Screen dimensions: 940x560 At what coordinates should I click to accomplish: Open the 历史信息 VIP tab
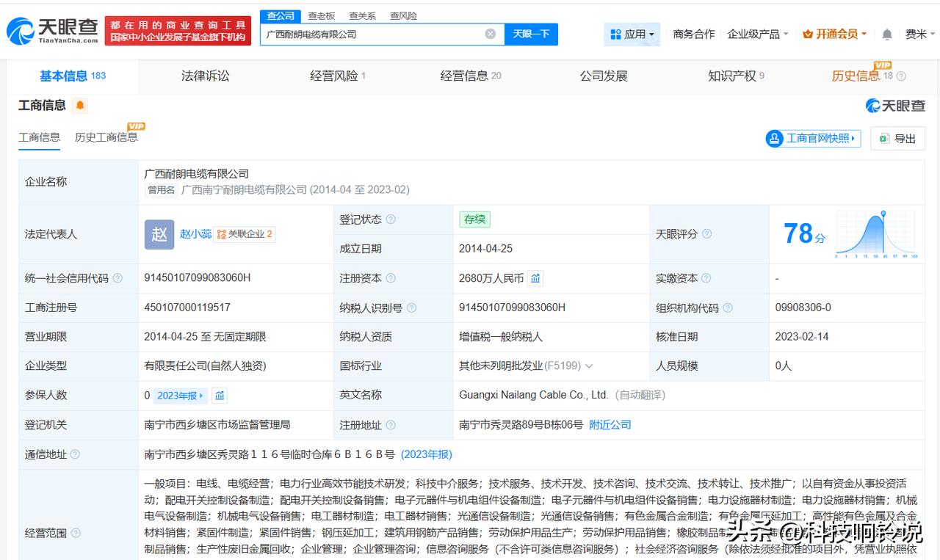[862, 76]
